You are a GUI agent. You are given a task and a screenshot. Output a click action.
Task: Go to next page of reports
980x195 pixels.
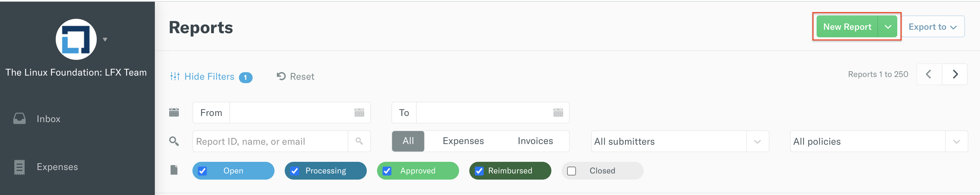(955, 74)
